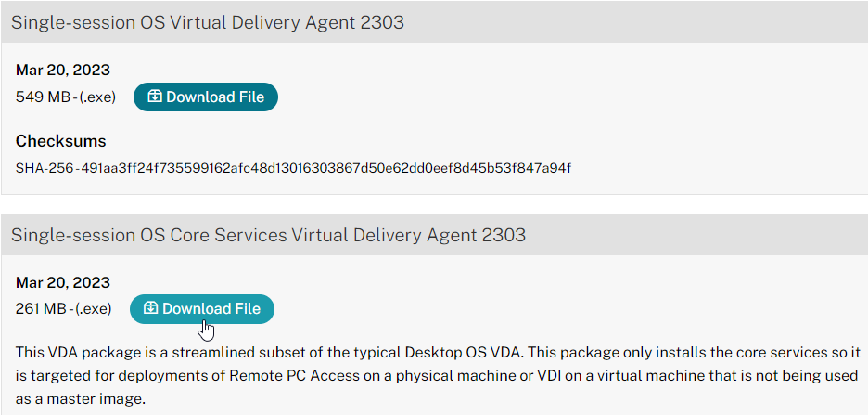Viewport: 868px width, 415px height.
Task: Click the Mar 20, 2023 date above 261 MB
Action: coord(62,282)
